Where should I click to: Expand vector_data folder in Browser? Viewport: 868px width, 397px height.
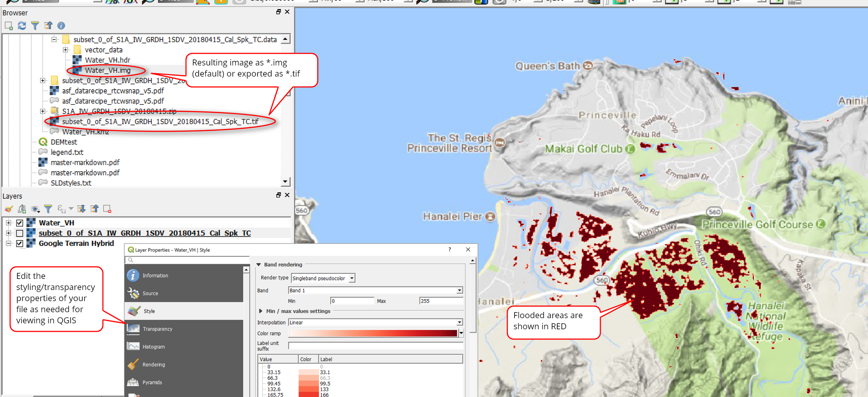pyautogui.click(x=65, y=50)
